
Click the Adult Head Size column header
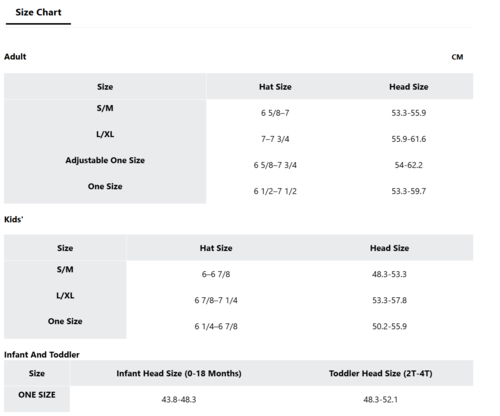tap(409, 87)
